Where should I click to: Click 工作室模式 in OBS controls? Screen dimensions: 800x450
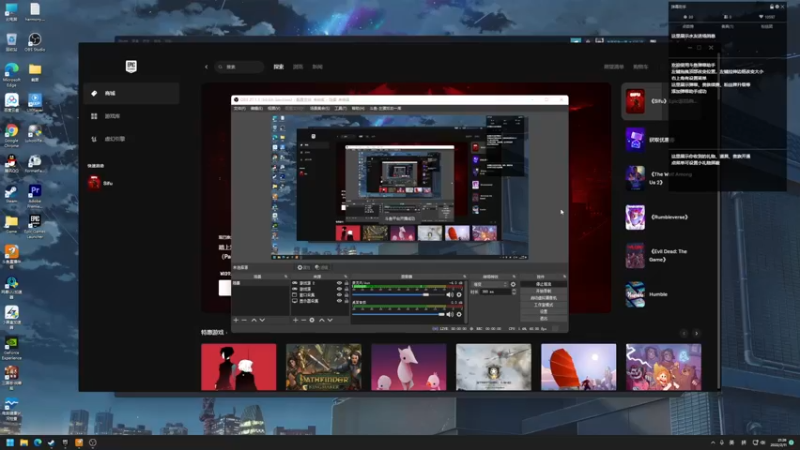pyautogui.click(x=543, y=305)
